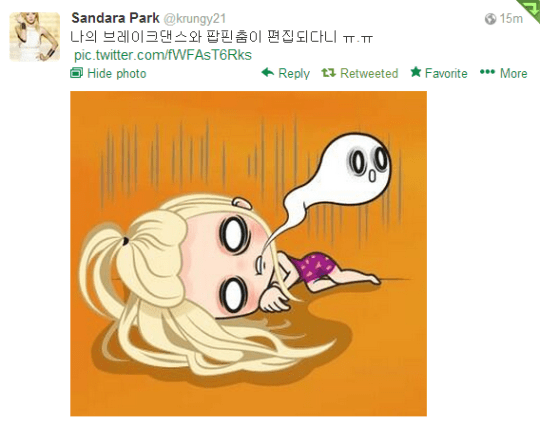The height and width of the screenshot is (424, 540).
Task: Click the Hide photo image icon
Action: 76,73
